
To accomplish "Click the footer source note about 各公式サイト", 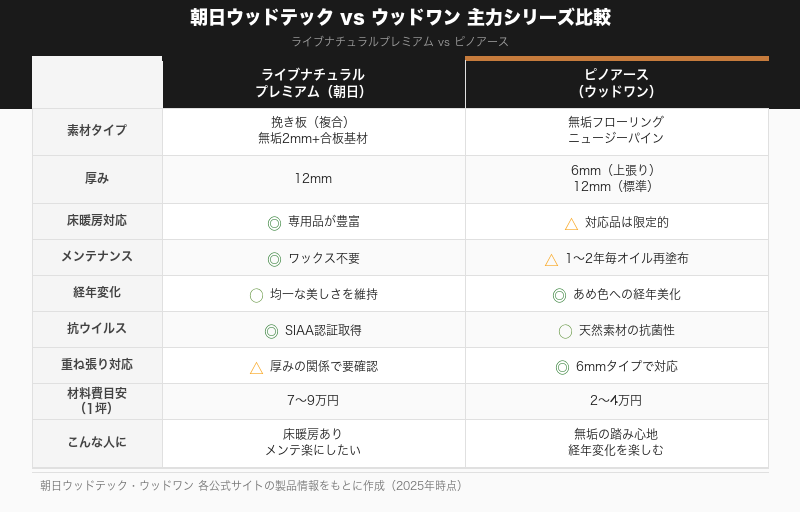I will tap(251, 486).
